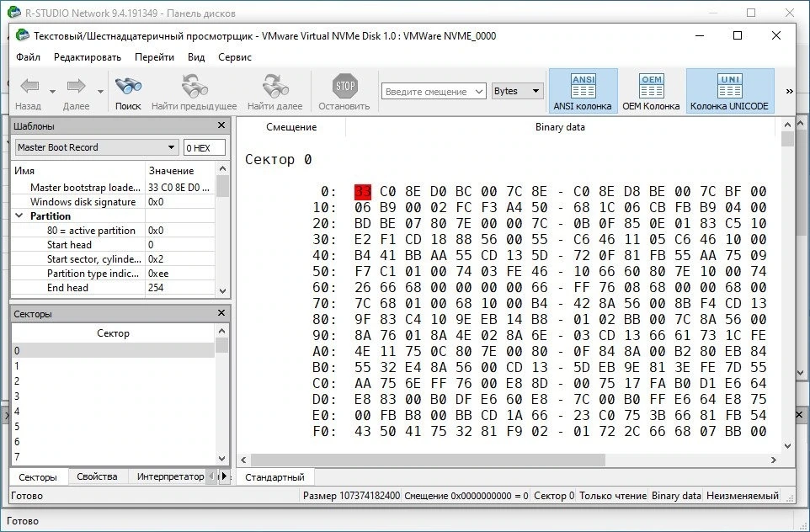Image resolution: width=810 pixels, height=532 pixels.
Task: Click the Binary data column header
Action: click(560, 127)
